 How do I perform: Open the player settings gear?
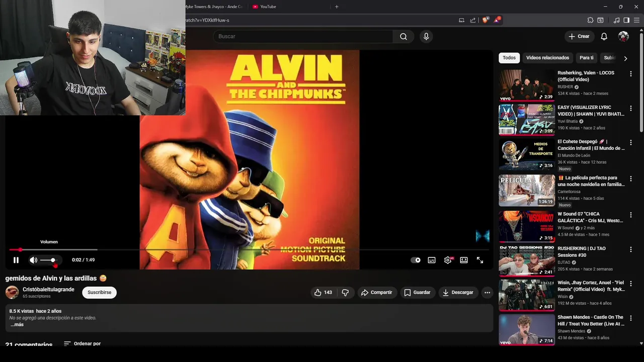448,260
